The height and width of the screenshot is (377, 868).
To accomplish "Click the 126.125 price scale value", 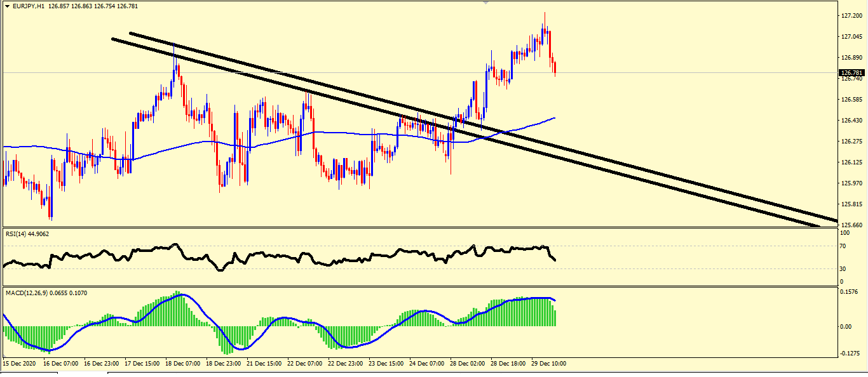I will (851, 162).
